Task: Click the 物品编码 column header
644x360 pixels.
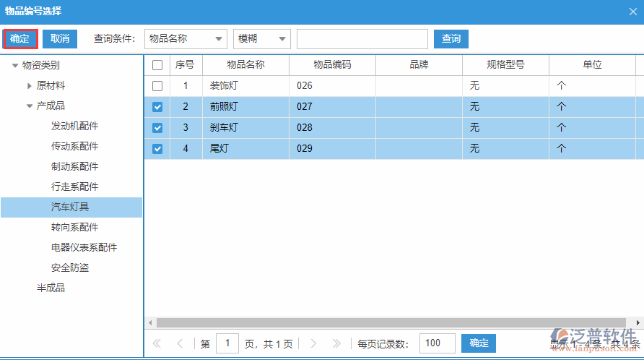Action: 332,65
